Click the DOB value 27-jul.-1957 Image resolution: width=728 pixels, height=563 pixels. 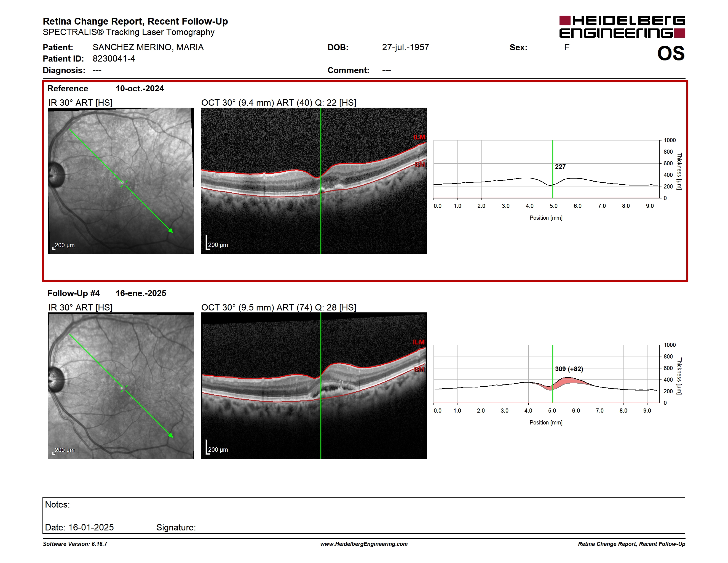405,47
